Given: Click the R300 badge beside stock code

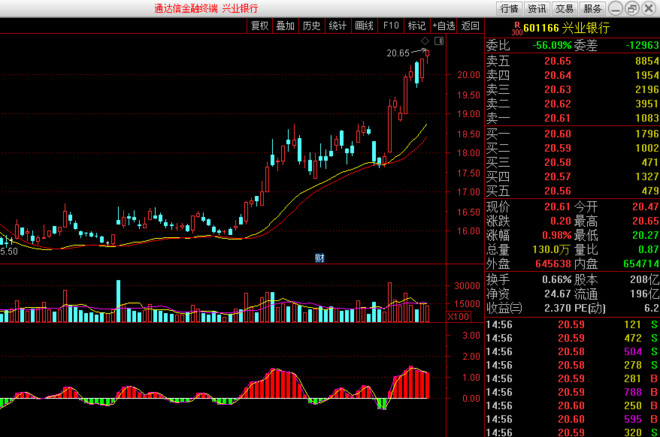Looking at the screenshot, I should [517, 29].
